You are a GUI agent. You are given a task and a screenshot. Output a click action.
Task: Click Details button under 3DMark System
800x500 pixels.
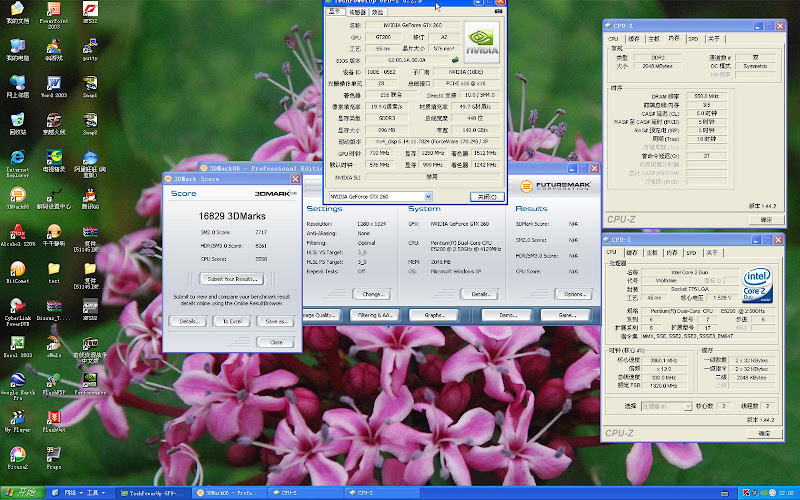pyautogui.click(x=480, y=294)
